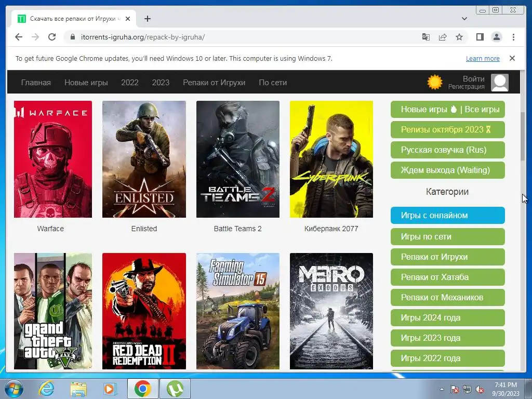Toggle the sun light/dark theme switch
Viewport: 532px width, 399px height.
point(435,82)
